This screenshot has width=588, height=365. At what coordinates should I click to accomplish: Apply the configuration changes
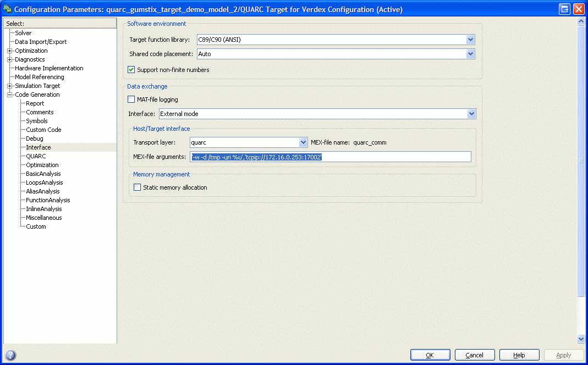click(564, 355)
